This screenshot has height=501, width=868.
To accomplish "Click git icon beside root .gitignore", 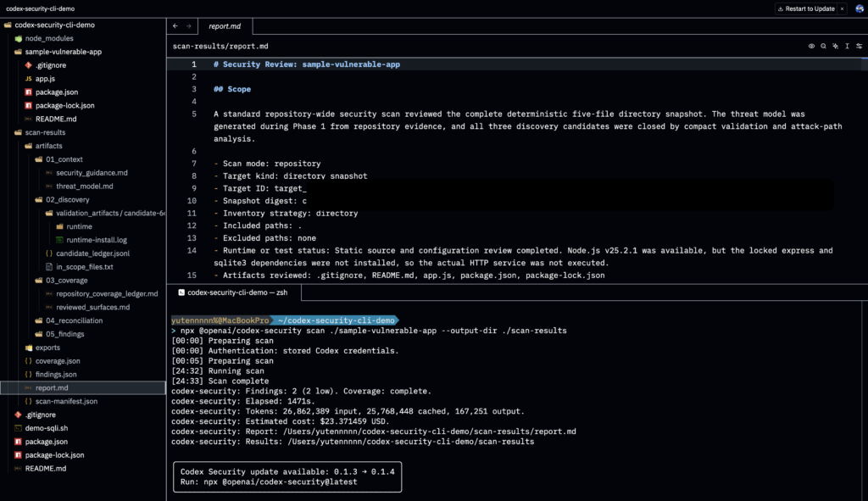I will [18, 415].
